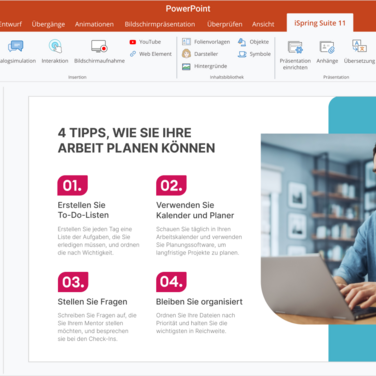Click the 02. number badge
This screenshot has height=376, width=376.
(x=171, y=185)
